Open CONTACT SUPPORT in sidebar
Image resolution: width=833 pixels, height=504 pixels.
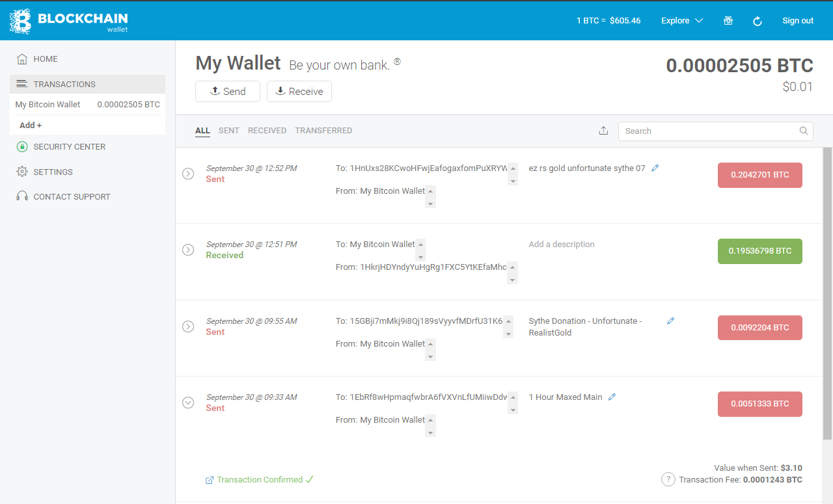pyautogui.click(x=72, y=196)
